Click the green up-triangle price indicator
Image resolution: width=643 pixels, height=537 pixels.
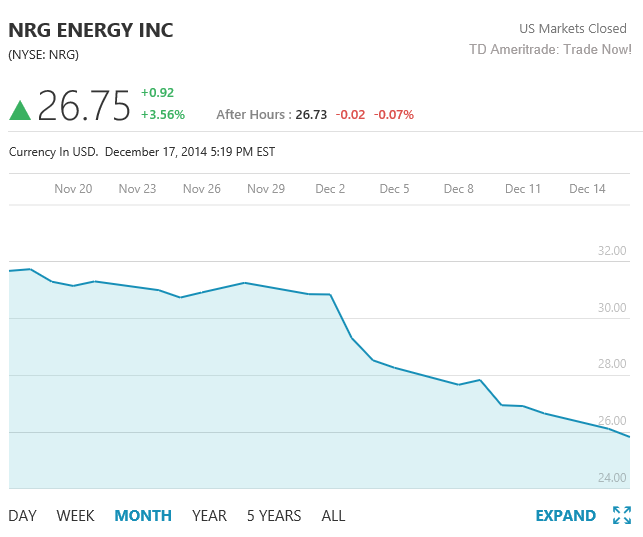click(20, 110)
